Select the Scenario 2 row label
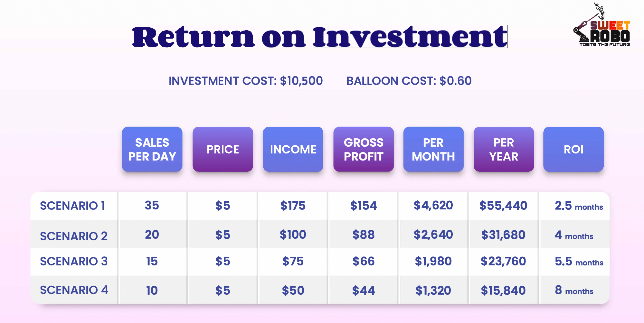This screenshot has width=644, height=323. click(74, 236)
